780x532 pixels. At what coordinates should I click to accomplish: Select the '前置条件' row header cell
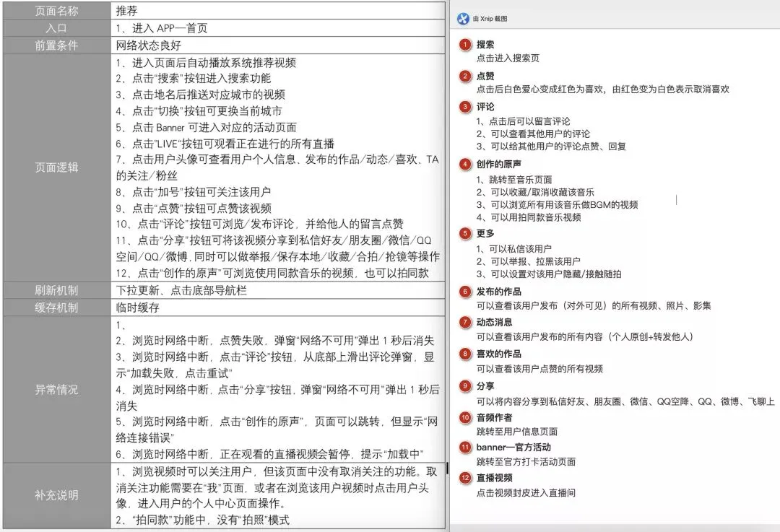pyautogui.click(x=57, y=45)
